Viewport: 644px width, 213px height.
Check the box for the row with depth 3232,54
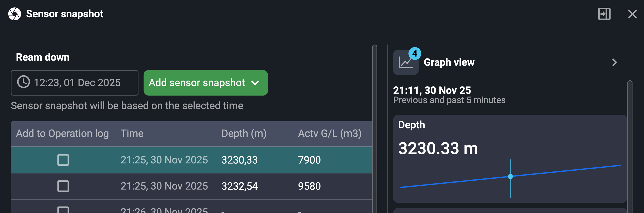(63, 186)
